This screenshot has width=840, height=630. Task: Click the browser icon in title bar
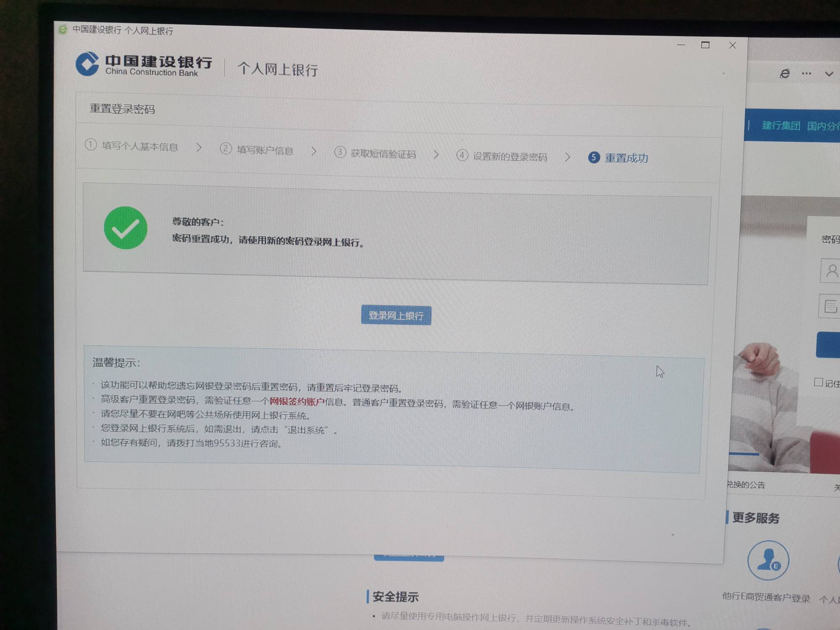point(63,29)
